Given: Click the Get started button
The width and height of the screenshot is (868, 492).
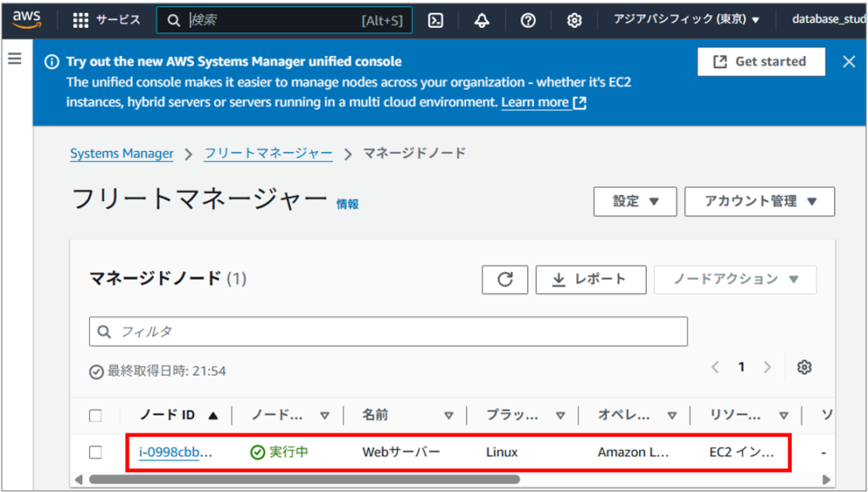Looking at the screenshot, I should pos(761,61).
